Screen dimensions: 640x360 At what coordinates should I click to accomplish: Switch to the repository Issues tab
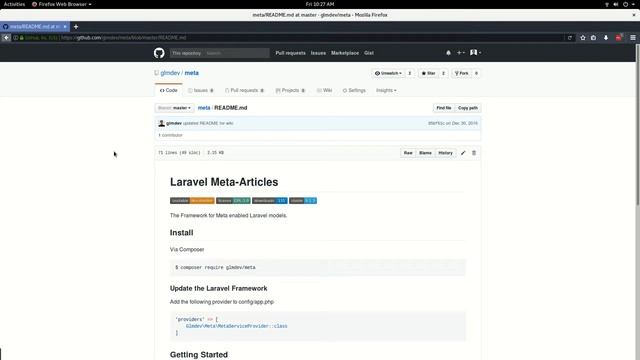(201, 90)
